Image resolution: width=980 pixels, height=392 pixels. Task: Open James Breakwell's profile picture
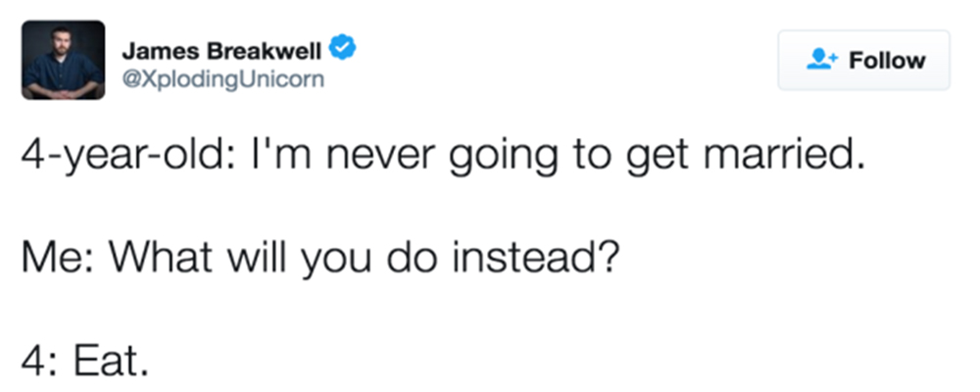63,60
